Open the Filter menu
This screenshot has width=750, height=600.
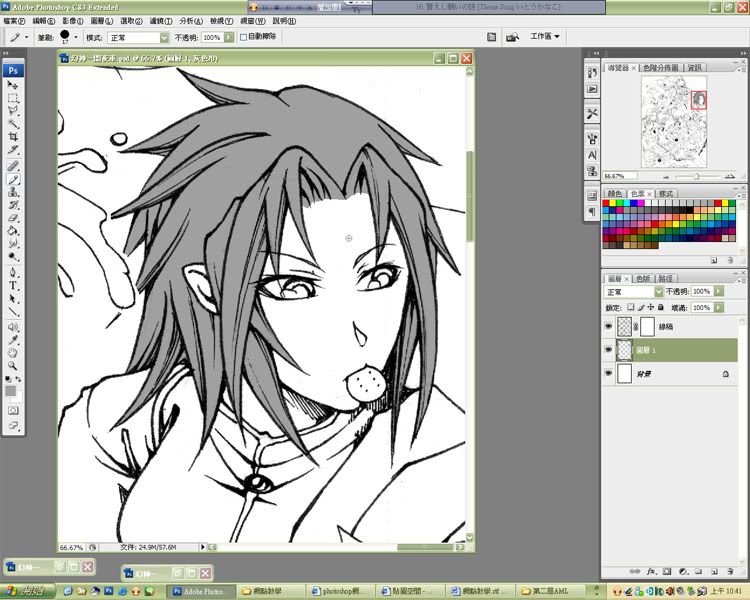click(x=160, y=21)
